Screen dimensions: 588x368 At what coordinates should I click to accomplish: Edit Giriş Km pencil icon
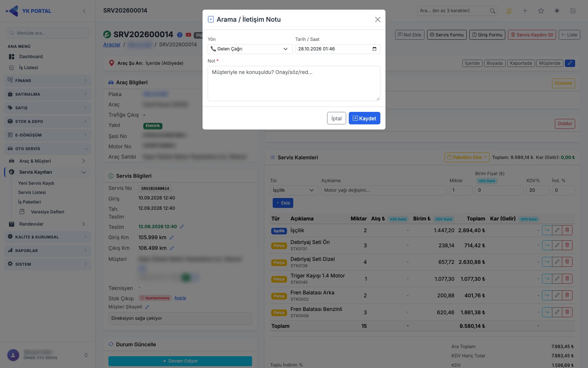coord(172,238)
